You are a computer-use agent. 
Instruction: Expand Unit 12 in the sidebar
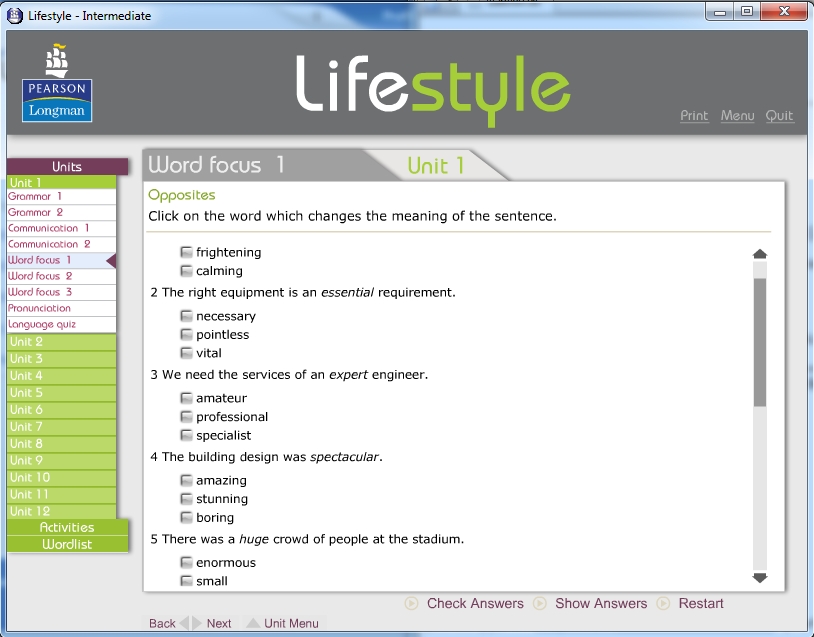tap(61, 511)
